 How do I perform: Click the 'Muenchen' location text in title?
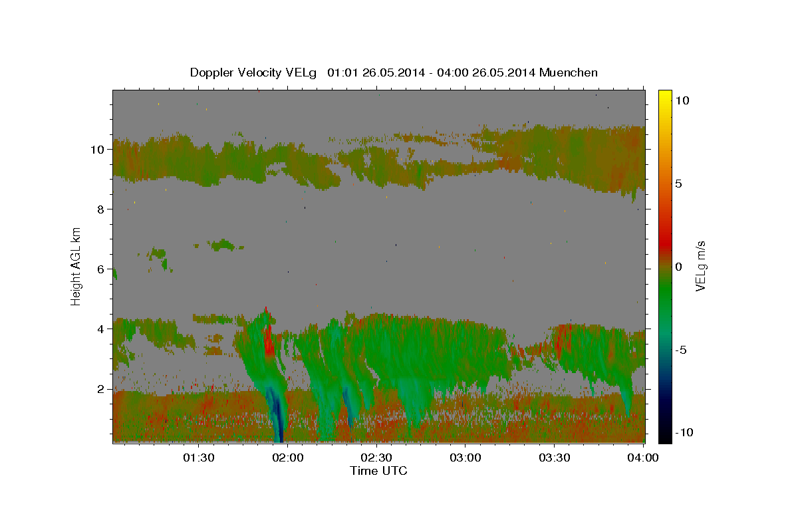[569, 72]
